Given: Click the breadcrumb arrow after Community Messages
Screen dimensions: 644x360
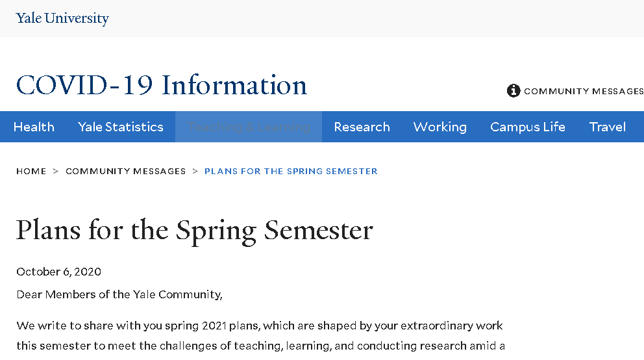Looking at the screenshot, I should pyautogui.click(x=195, y=172).
